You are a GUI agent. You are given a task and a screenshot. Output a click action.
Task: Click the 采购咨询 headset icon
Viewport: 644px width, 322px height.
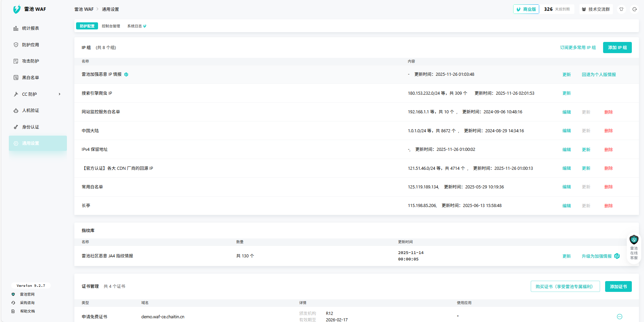click(13, 303)
